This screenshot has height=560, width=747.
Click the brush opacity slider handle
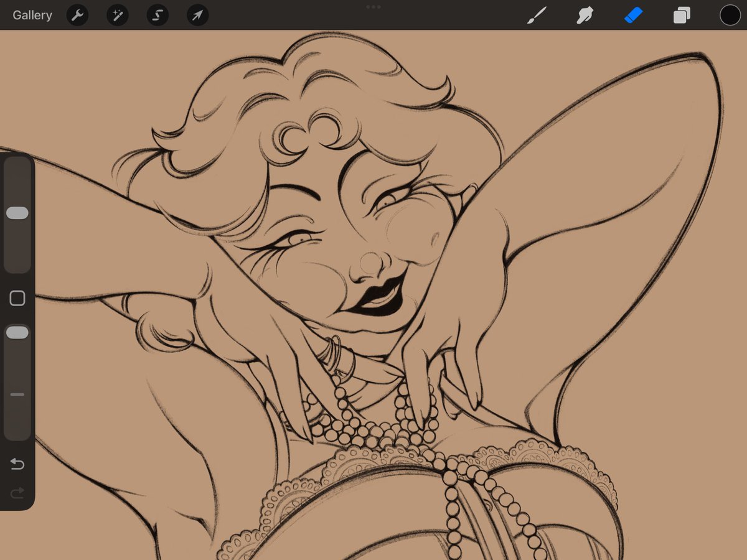[x=17, y=333]
